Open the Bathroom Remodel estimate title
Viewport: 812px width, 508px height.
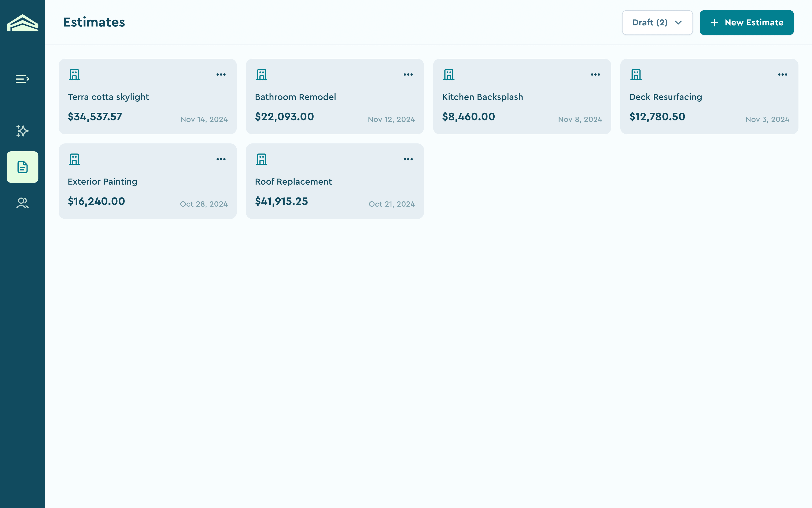tap(295, 97)
